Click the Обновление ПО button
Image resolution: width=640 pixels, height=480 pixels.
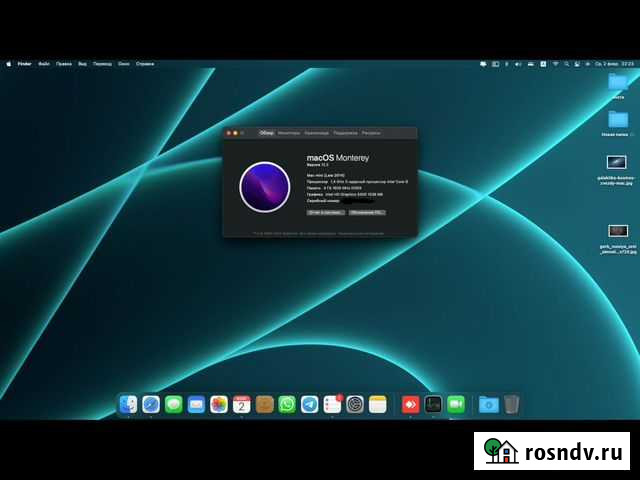click(367, 212)
